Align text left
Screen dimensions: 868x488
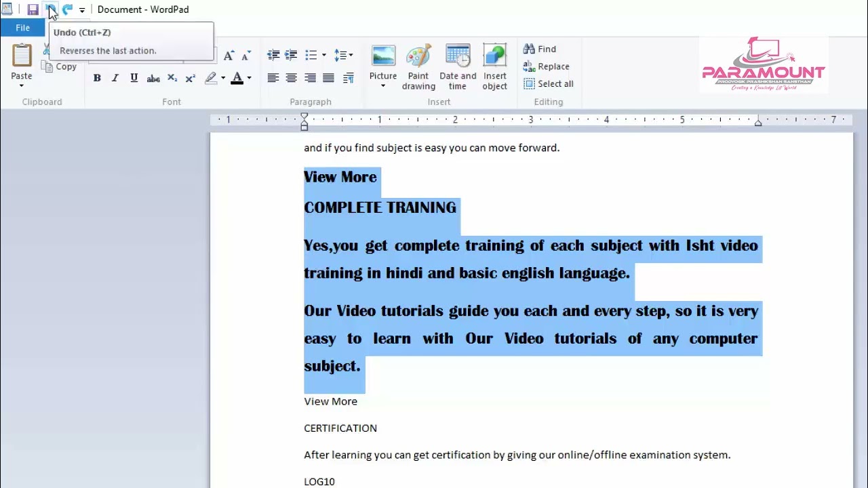click(x=273, y=78)
